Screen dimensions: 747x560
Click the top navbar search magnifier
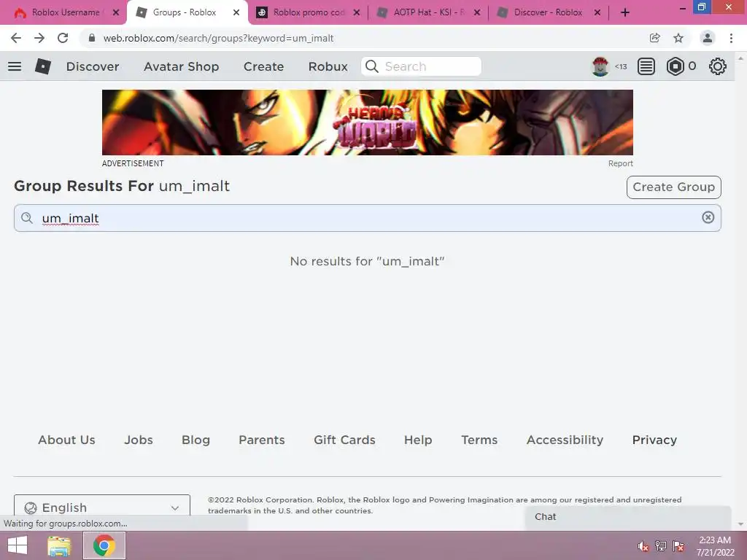[372, 66]
